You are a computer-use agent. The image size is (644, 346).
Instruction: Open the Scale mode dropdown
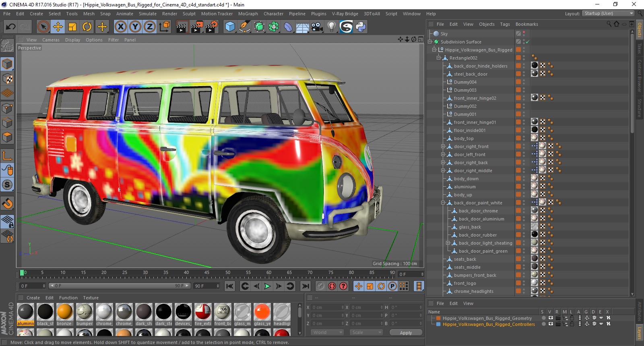click(x=366, y=332)
